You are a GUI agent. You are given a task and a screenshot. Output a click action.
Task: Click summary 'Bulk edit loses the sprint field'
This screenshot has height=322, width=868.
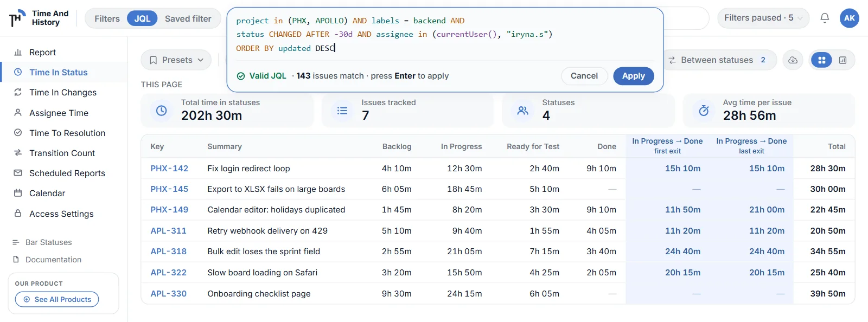[x=264, y=252]
